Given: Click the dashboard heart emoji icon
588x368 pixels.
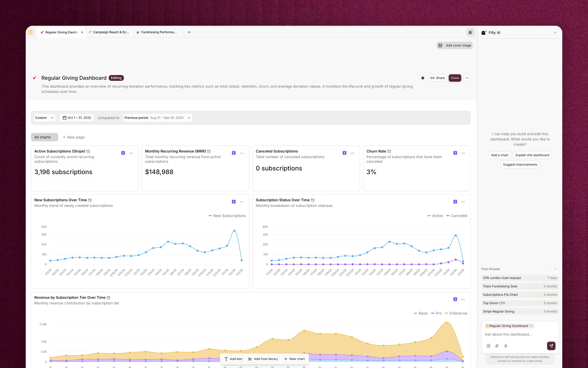Looking at the screenshot, I should [35, 78].
